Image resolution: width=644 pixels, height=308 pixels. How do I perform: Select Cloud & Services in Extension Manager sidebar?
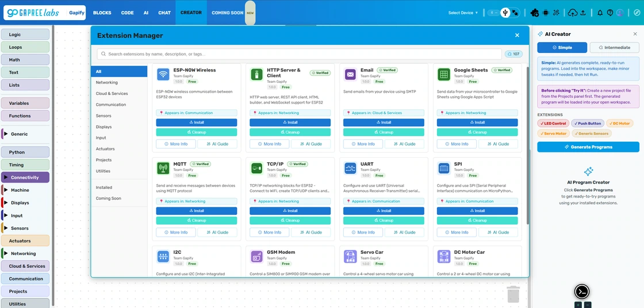(119, 93)
